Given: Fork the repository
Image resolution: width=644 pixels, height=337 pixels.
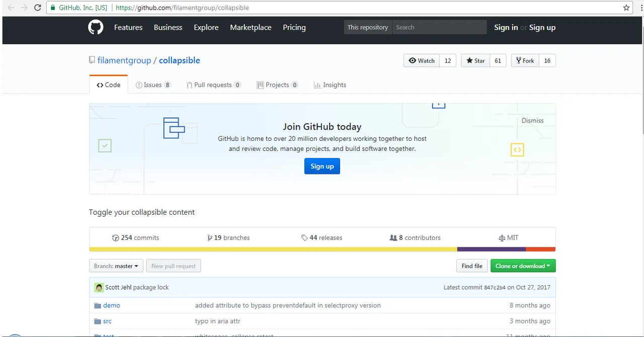Looking at the screenshot, I should pyautogui.click(x=525, y=60).
